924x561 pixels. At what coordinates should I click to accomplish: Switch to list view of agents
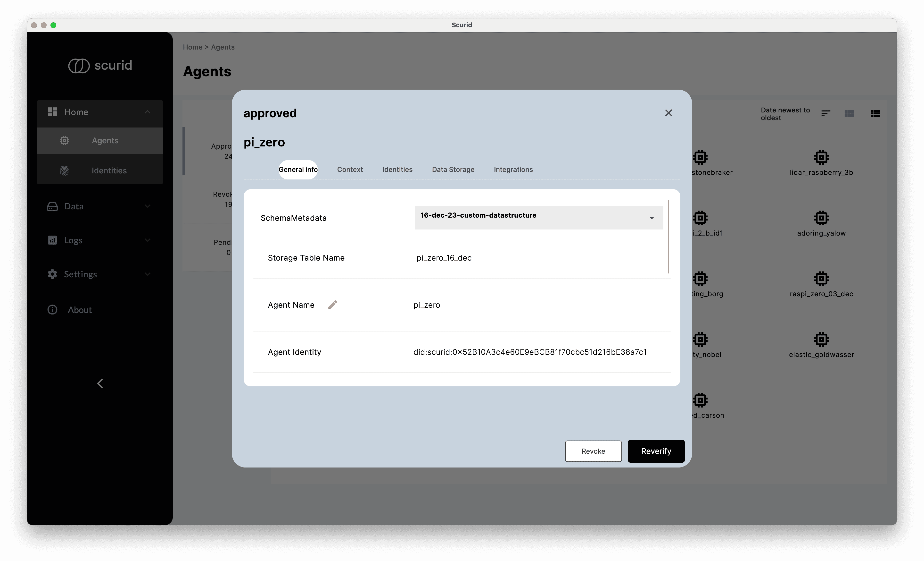[x=875, y=113]
